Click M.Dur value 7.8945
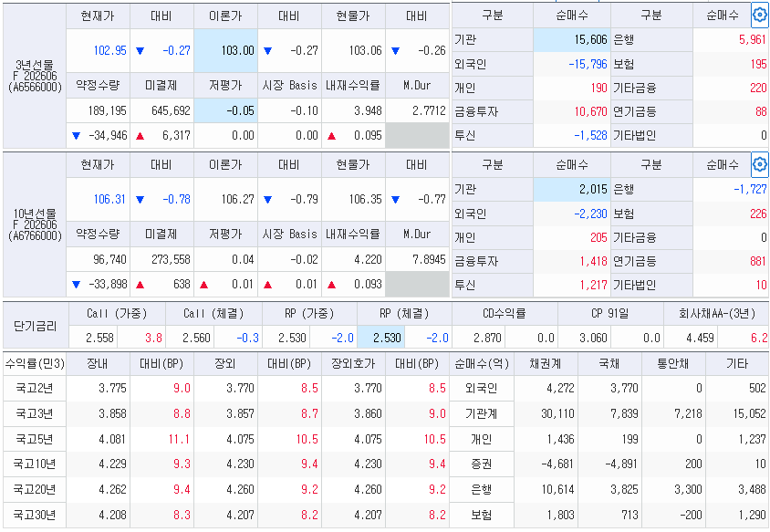Image resolution: width=770 pixels, height=532 pixels. point(429,259)
